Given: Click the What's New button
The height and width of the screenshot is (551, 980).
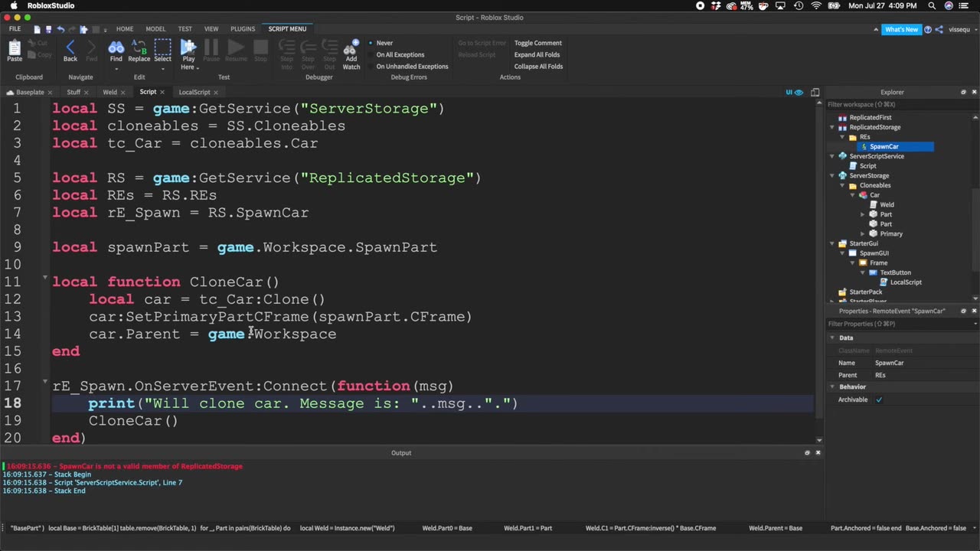Looking at the screenshot, I should pos(901,29).
